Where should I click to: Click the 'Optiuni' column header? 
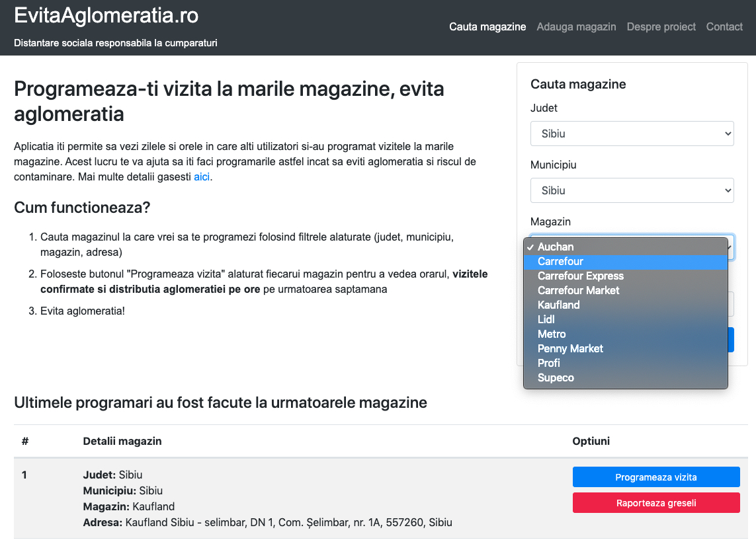591,442
